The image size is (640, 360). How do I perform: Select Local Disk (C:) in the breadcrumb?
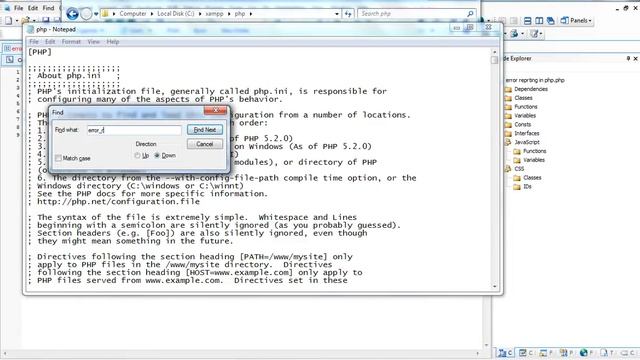[x=176, y=14]
